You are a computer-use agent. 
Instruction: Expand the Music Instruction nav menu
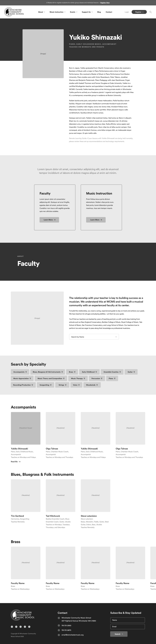point(57,12)
